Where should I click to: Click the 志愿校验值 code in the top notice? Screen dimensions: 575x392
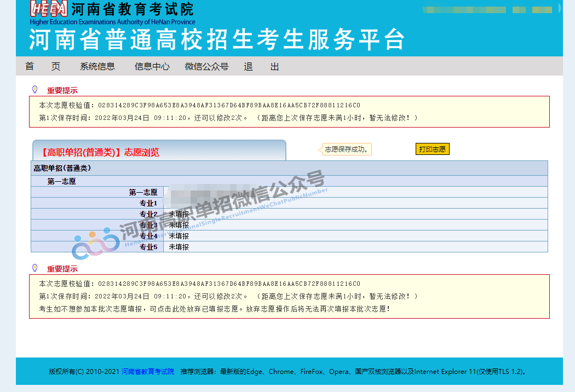[x=229, y=105]
